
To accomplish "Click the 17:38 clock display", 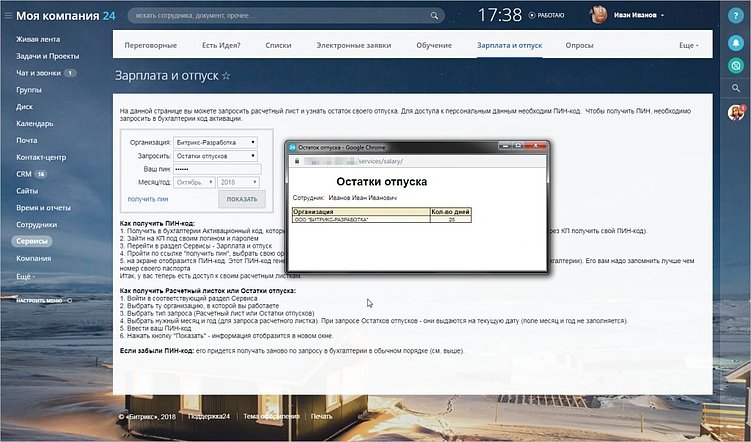I will click(500, 15).
